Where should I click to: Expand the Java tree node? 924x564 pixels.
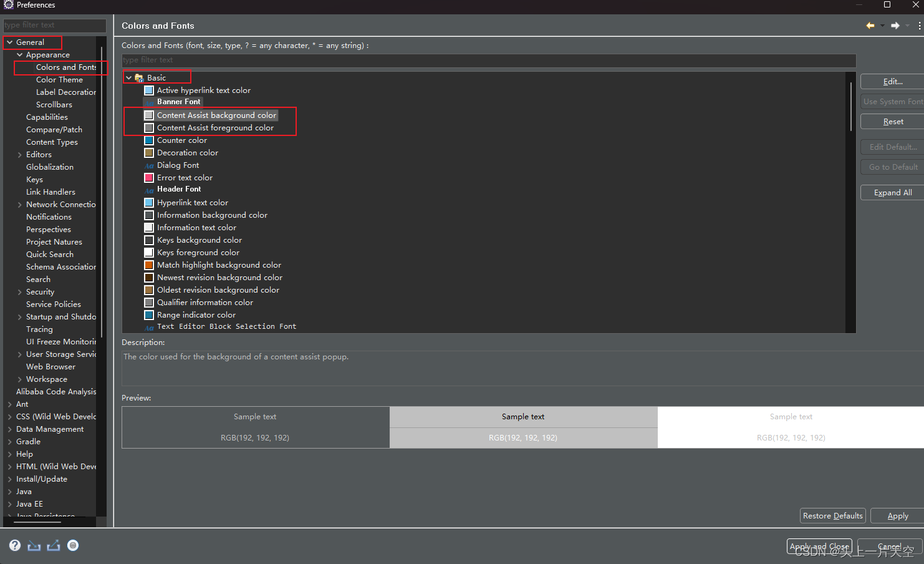[10, 492]
